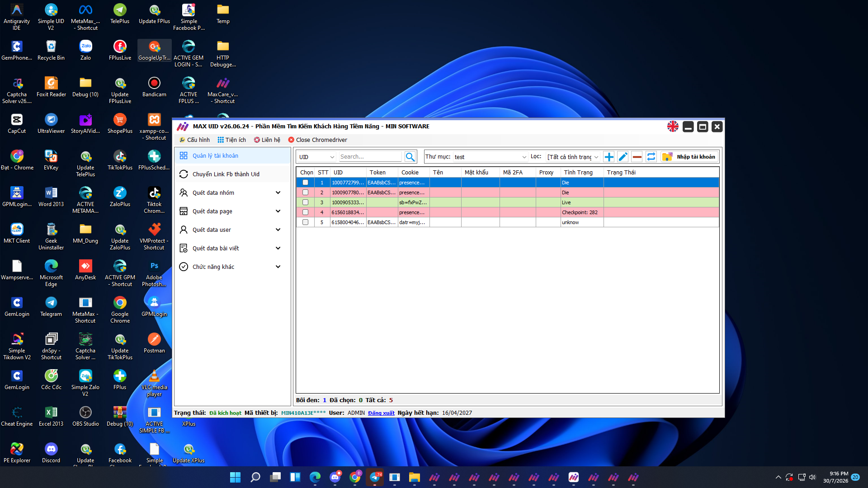Image resolution: width=868 pixels, height=488 pixels.
Task: Click the blue refresh arrows icon
Action: 651,157
